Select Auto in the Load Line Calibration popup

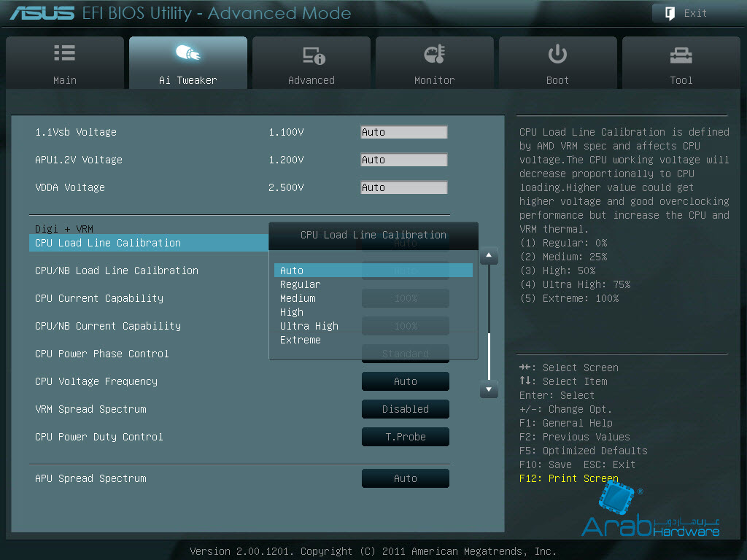pyautogui.click(x=373, y=271)
